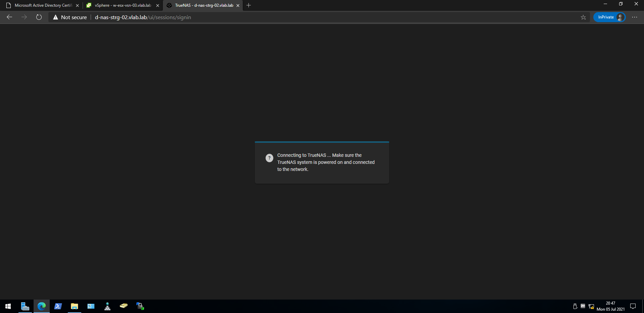Viewport: 644px width, 313px height.
Task: Open File Explorer from the taskbar
Action: tap(75, 306)
